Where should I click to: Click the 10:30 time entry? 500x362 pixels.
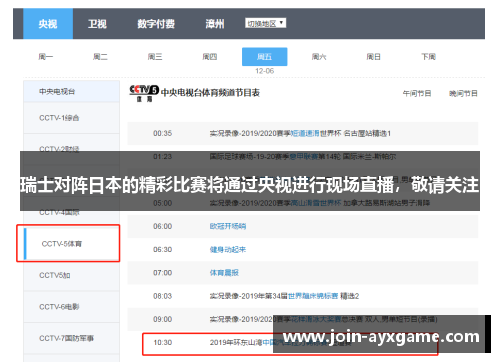pyautogui.click(x=163, y=342)
